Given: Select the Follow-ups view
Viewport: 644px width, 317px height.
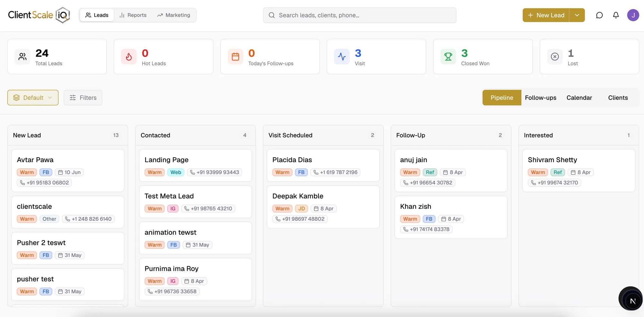Looking at the screenshot, I should 541,98.
